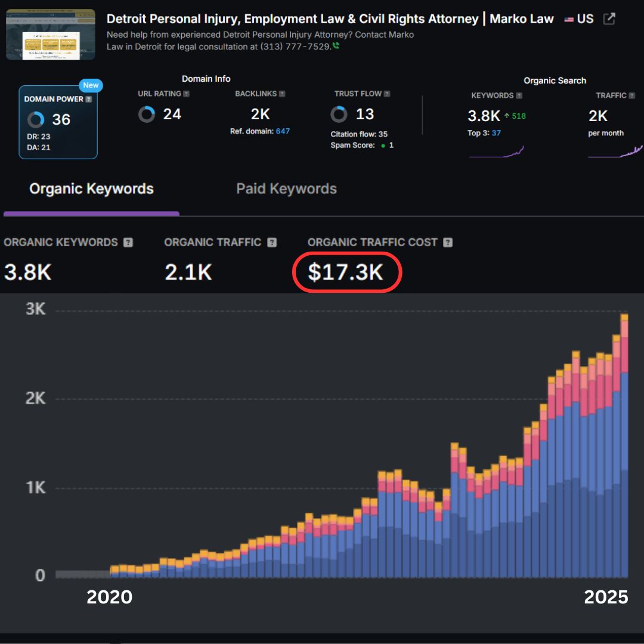Click the 2025 axis label
The height and width of the screenshot is (644, 644).
tap(606, 597)
